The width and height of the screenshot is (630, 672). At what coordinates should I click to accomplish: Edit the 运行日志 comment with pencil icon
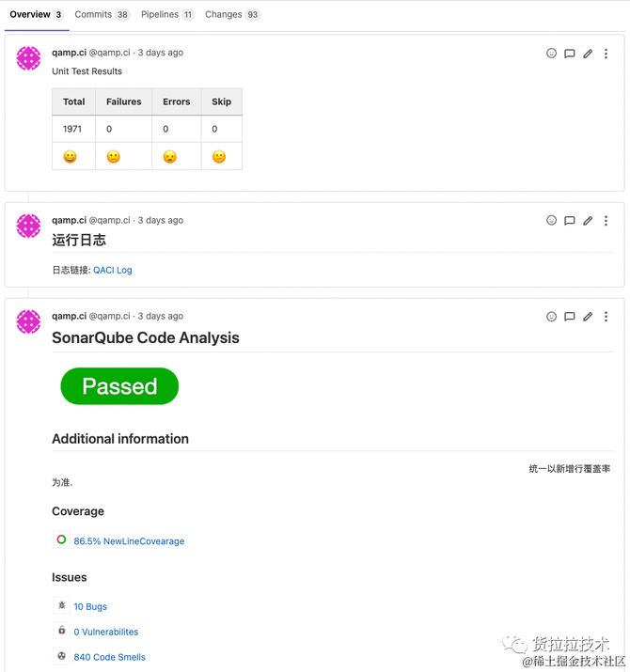[588, 221]
